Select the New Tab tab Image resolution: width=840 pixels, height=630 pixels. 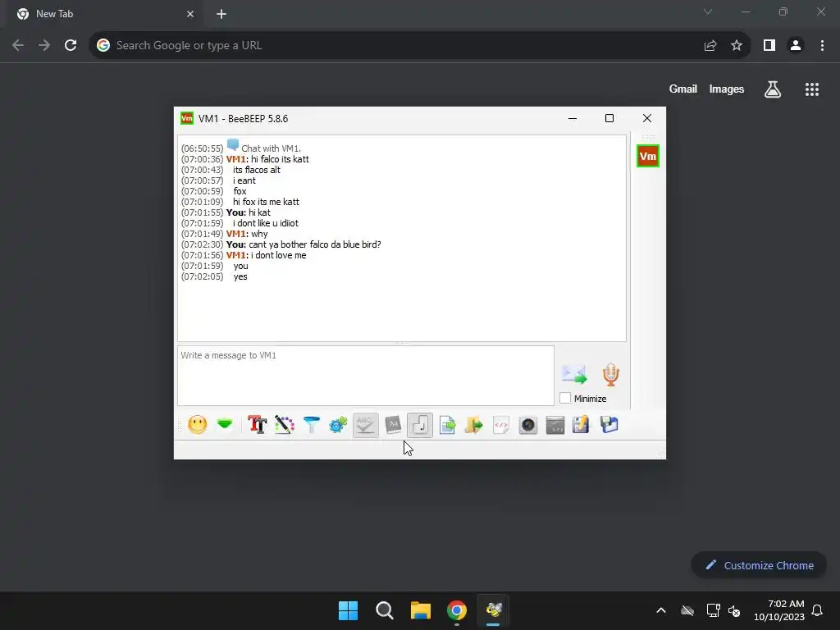[104, 14]
